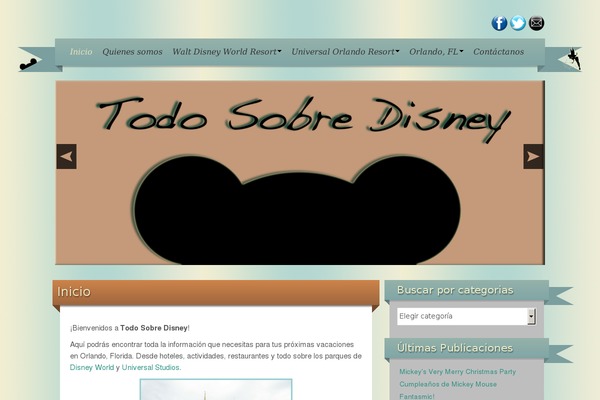This screenshot has height=400, width=600.
Task: Click the Todo Sobre Disney banner slide
Action: (x=300, y=173)
